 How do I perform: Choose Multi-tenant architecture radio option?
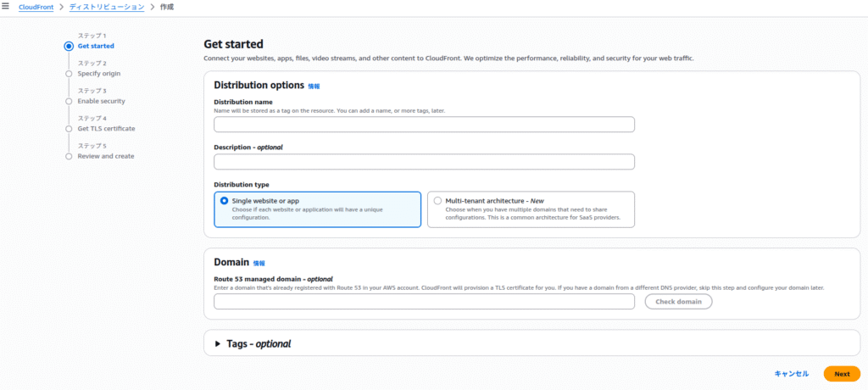point(437,201)
